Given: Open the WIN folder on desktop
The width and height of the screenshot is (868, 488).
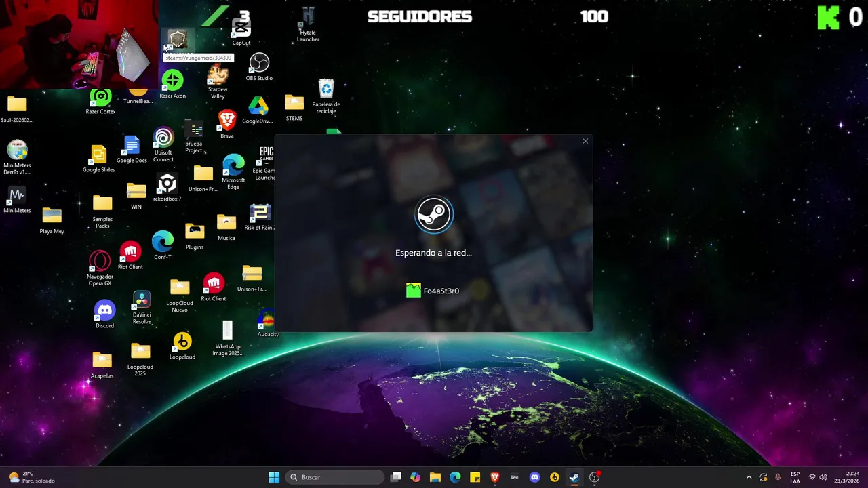Looking at the screenshot, I should (136, 197).
